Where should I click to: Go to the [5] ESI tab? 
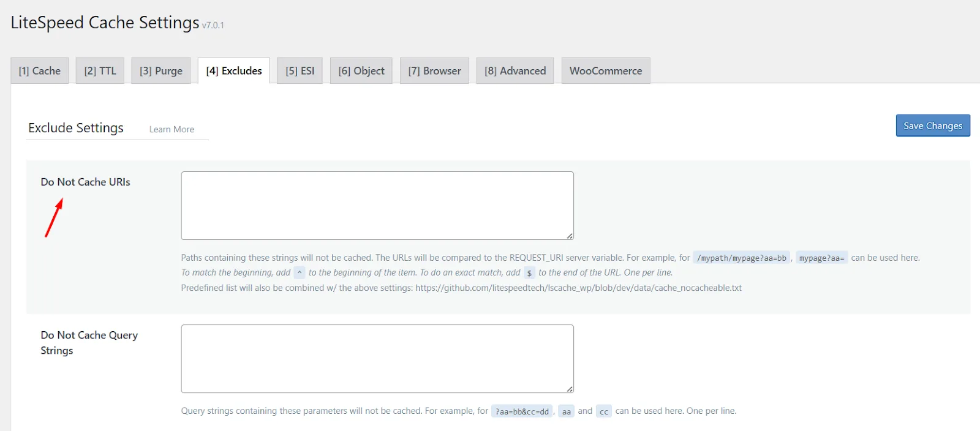[x=300, y=70]
